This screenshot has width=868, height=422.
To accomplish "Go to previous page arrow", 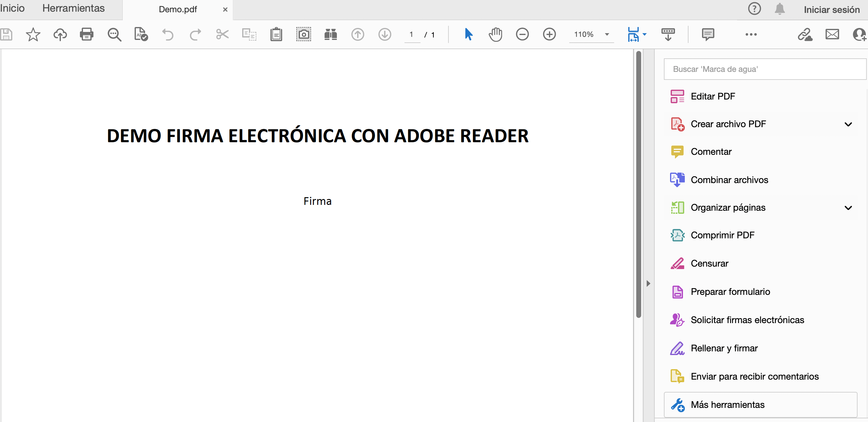I will pos(358,34).
